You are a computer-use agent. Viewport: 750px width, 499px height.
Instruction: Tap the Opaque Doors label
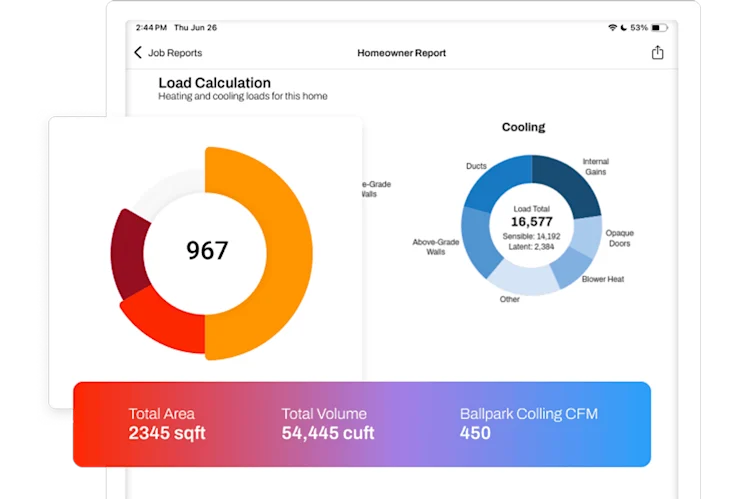click(619, 238)
